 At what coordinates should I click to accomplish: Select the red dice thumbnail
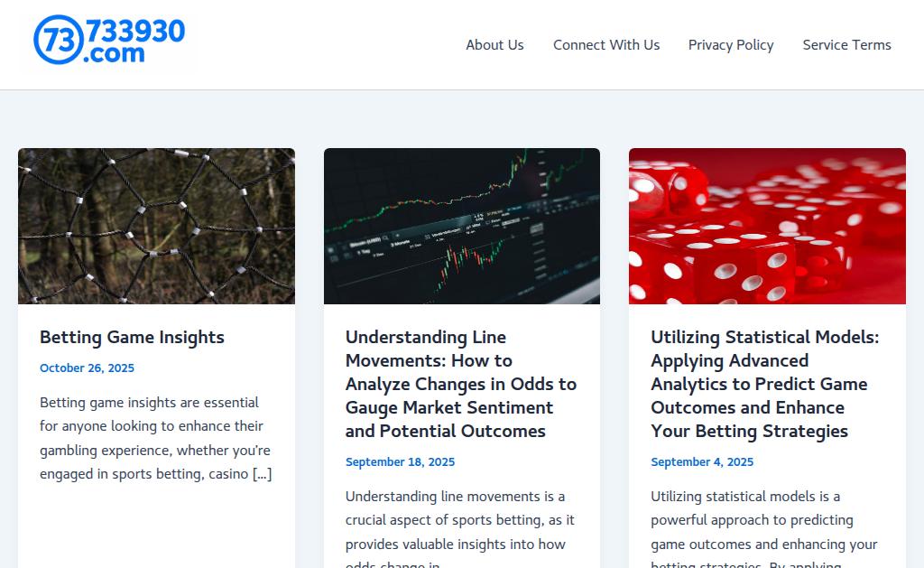tap(767, 226)
